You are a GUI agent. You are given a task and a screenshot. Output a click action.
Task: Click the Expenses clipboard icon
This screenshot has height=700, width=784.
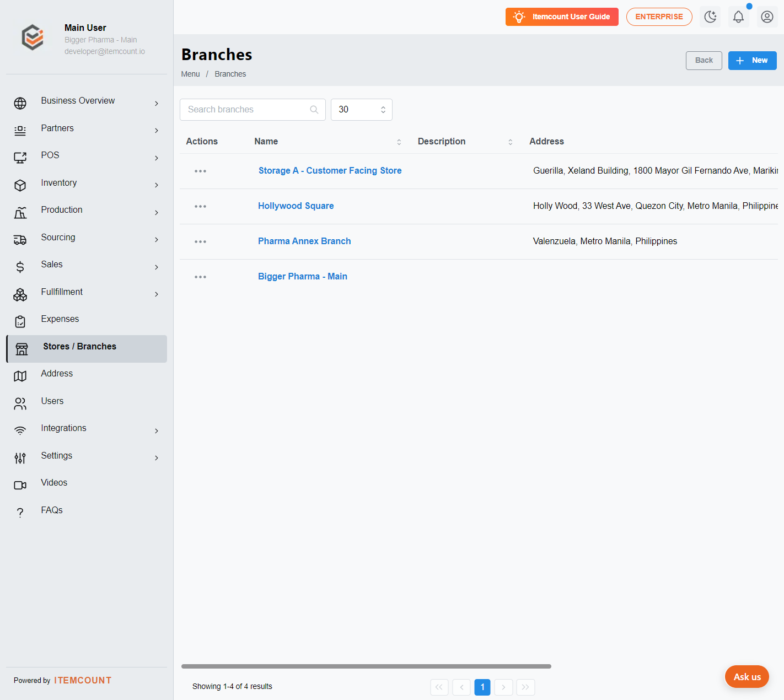(x=20, y=321)
